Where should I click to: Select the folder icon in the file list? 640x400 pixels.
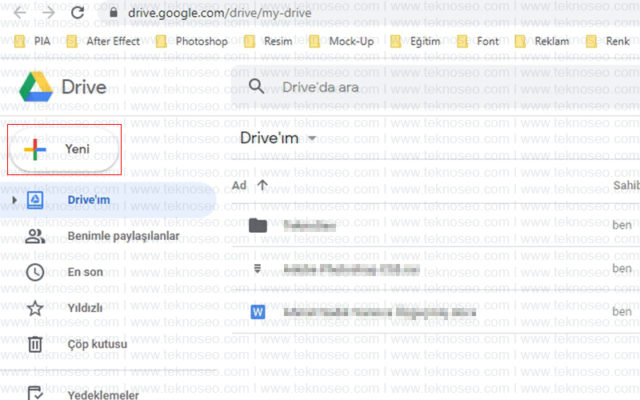click(x=258, y=225)
